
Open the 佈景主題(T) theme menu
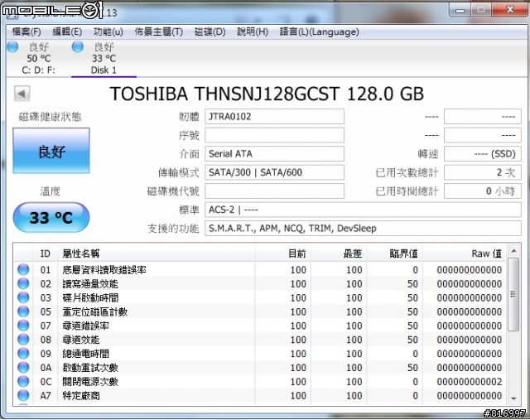click(x=158, y=31)
